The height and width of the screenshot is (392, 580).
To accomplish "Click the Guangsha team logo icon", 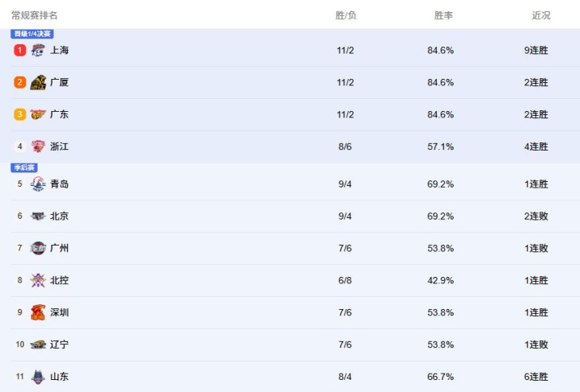I will [38, 83].
